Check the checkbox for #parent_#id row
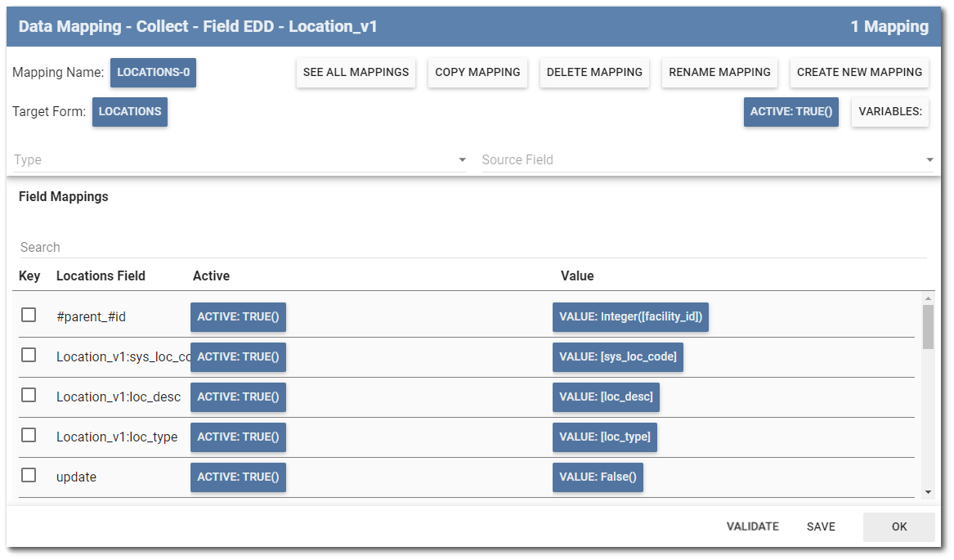This screenshot has height=560, width=954. pos(29,317)
